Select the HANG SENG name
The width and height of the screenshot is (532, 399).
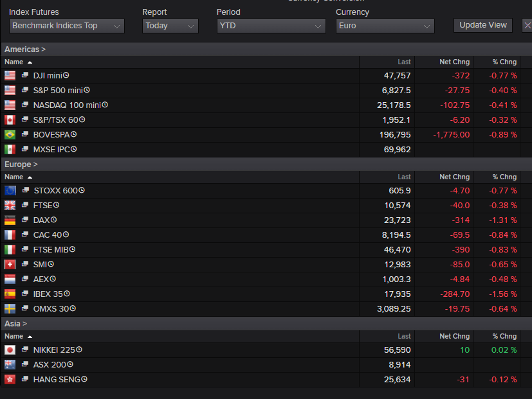[x=57, y=379]
